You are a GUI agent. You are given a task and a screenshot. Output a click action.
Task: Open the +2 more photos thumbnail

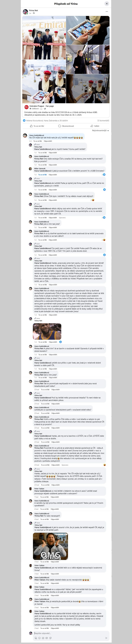(x=88, y=89)
